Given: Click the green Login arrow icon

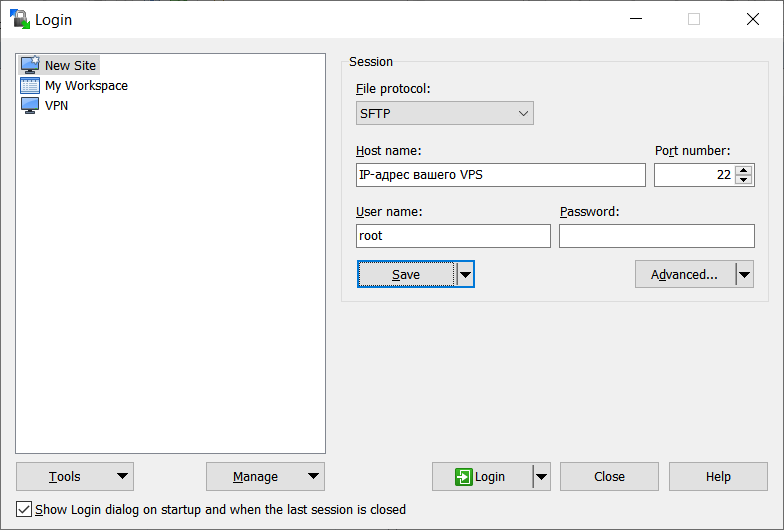Looking at the screenshot, I should 464,476.
